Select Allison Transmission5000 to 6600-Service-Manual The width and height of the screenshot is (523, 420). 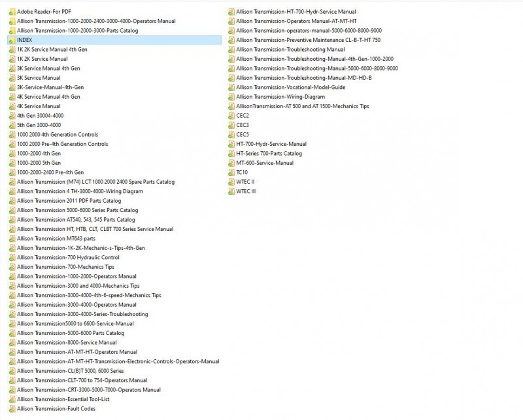[x=75, y=324]
